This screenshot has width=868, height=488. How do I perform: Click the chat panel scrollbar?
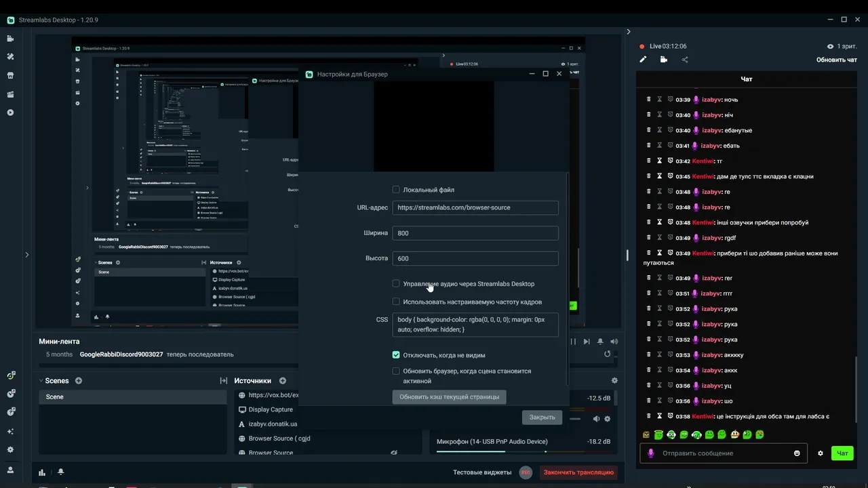[855, 389]
